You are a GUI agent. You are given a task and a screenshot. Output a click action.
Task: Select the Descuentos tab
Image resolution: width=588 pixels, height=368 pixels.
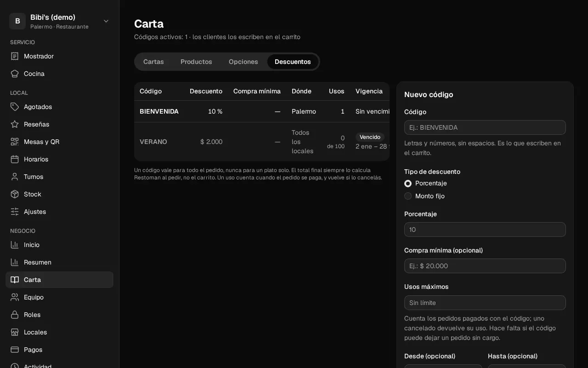click(x=293, y=62)
